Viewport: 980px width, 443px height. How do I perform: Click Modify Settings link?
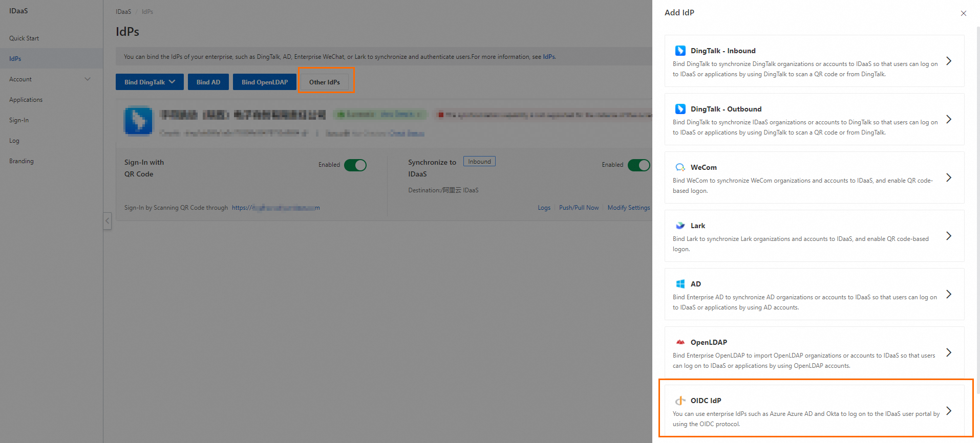point(629,208)
